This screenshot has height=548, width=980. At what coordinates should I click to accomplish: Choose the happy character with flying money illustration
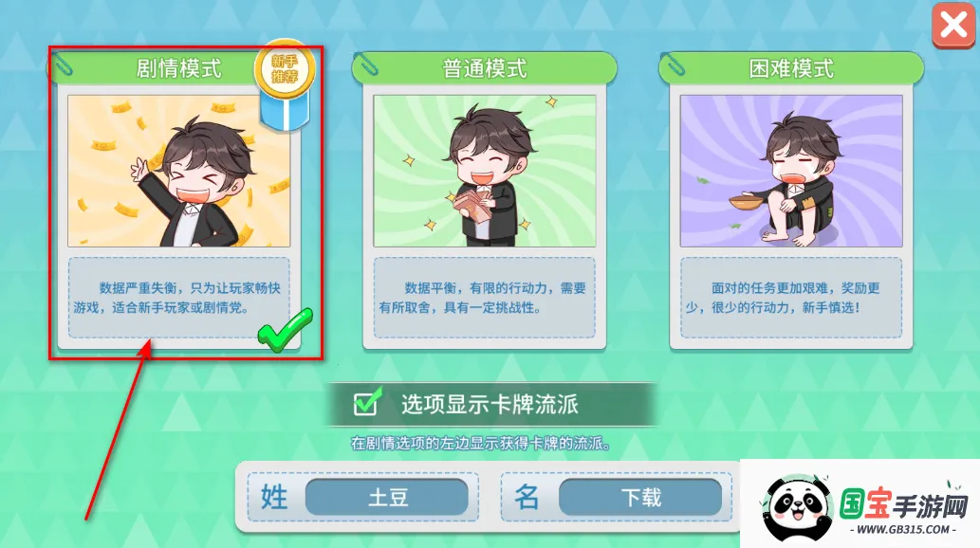click(x=178, y=171)
